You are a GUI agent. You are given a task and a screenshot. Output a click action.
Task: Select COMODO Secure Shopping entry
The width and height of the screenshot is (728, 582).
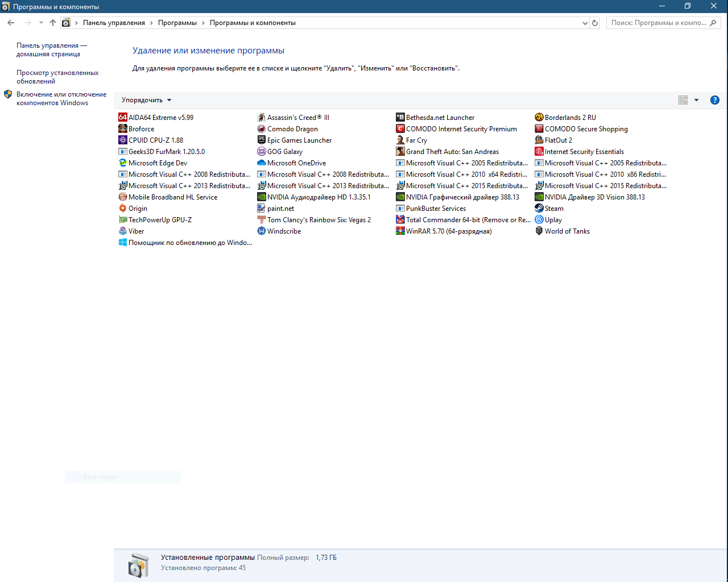tap(581, 129)
